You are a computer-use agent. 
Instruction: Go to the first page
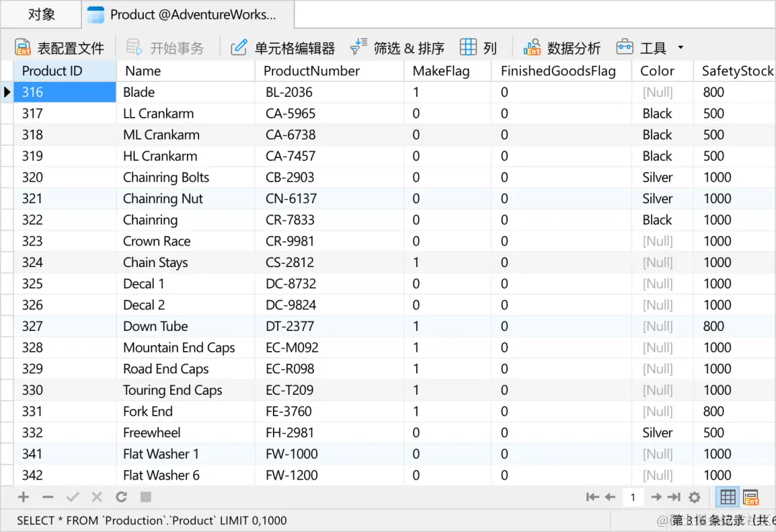(592, 497)
